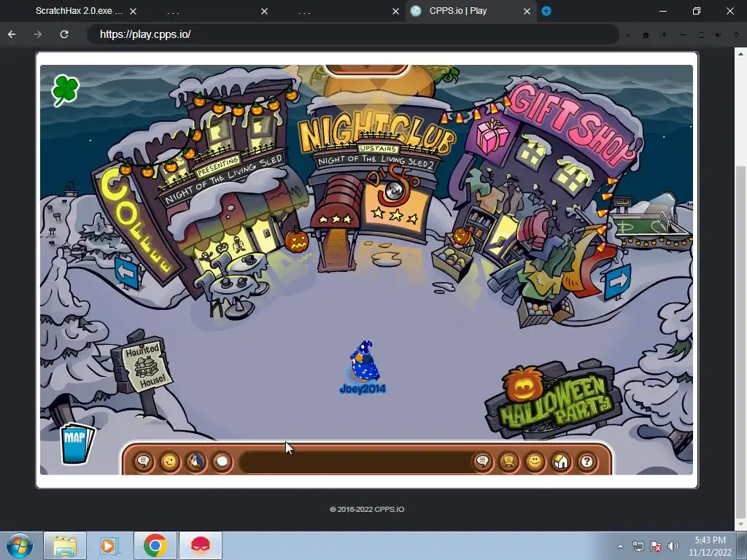Open the Windows Start menu orb
The width and height of the screenshot is (747, 560).
20,545
